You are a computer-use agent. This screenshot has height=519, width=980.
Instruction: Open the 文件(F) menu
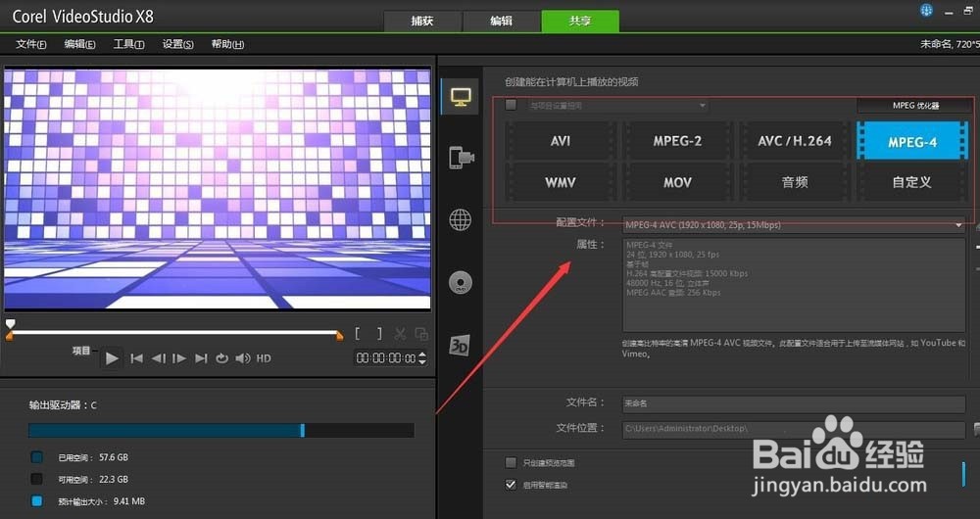(31, 44)
